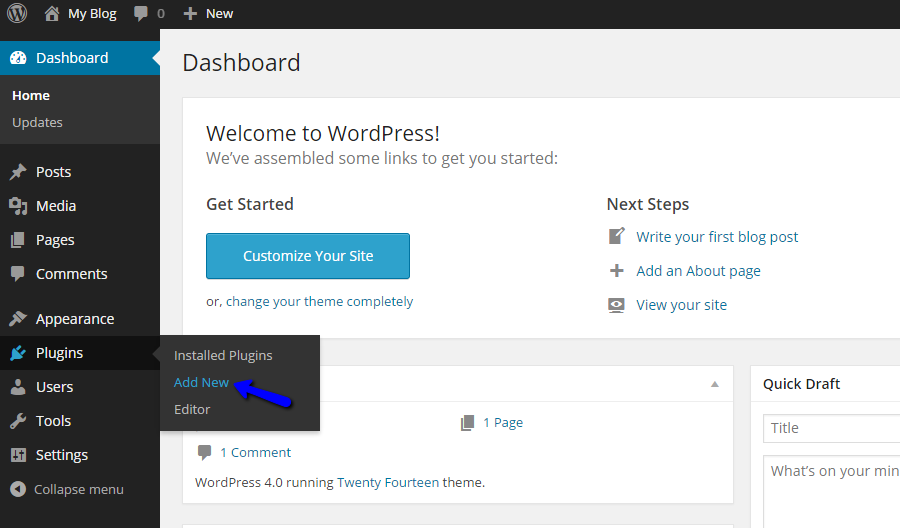Click the Pages sidebar icon

[x=18, y=240]
